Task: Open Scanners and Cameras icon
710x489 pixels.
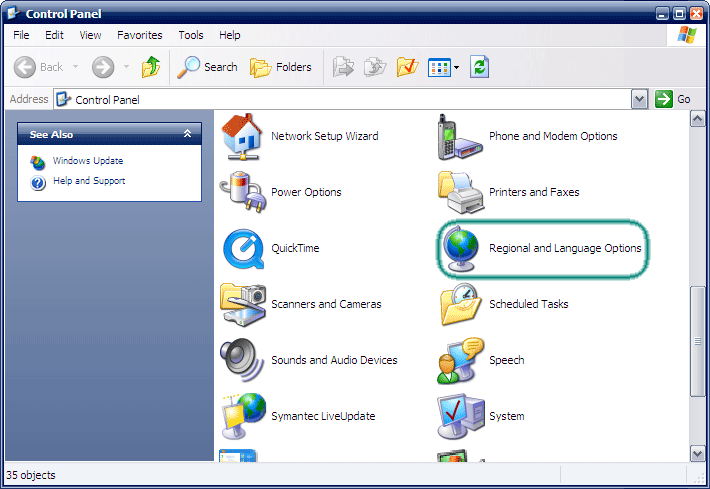Action: (x=242, y=304)
